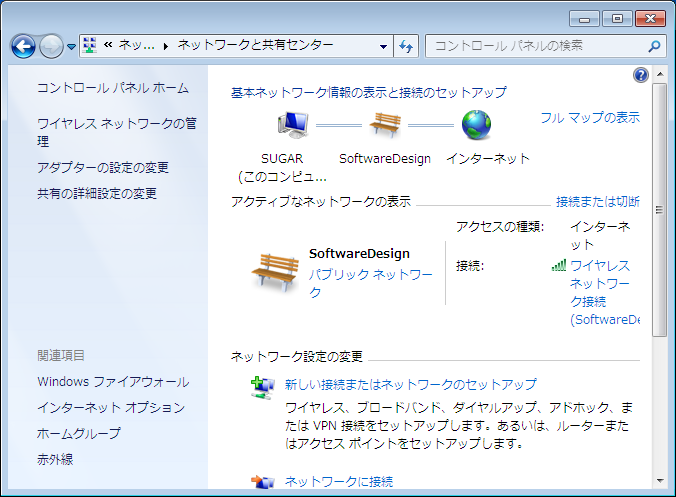676x497 pixels.
Task: Click the magnifier search icon
Action: [x=654, y=46]
